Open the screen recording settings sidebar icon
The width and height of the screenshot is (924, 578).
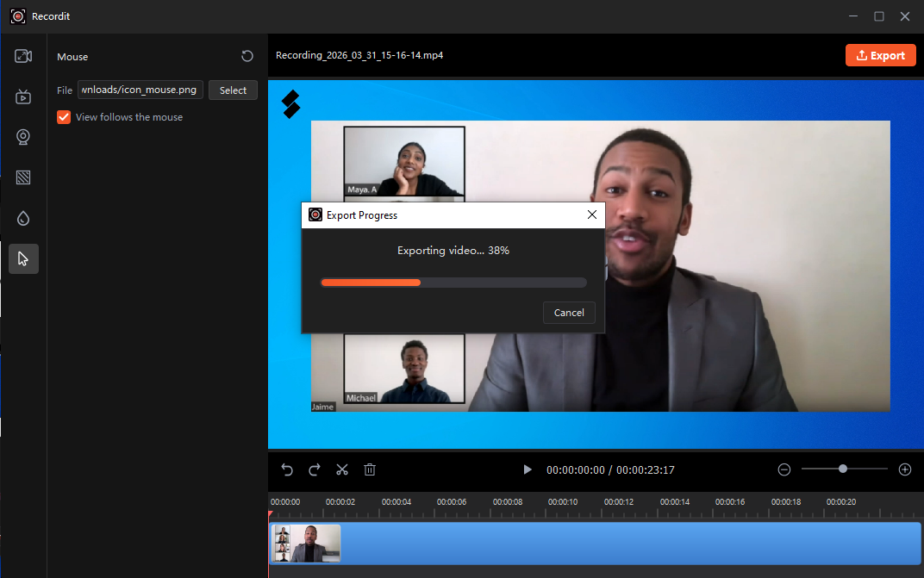tap(23, 56)
